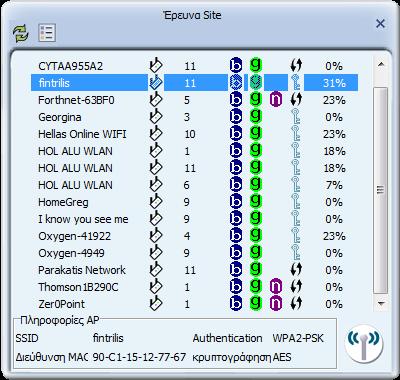Click the 802.11g icon for HomeGreg
The width and height of the screenshot is (400, 380).
[256, 202]
